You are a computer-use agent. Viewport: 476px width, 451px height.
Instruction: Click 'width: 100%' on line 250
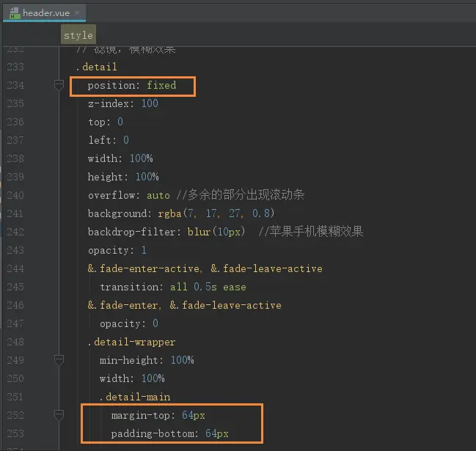(132, 378)
